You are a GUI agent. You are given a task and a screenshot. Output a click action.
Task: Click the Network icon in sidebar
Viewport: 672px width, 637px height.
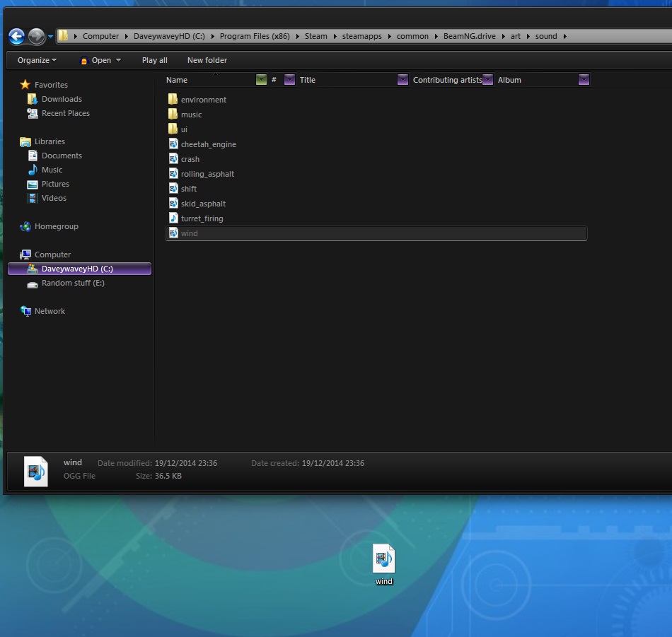coord(25,311)
